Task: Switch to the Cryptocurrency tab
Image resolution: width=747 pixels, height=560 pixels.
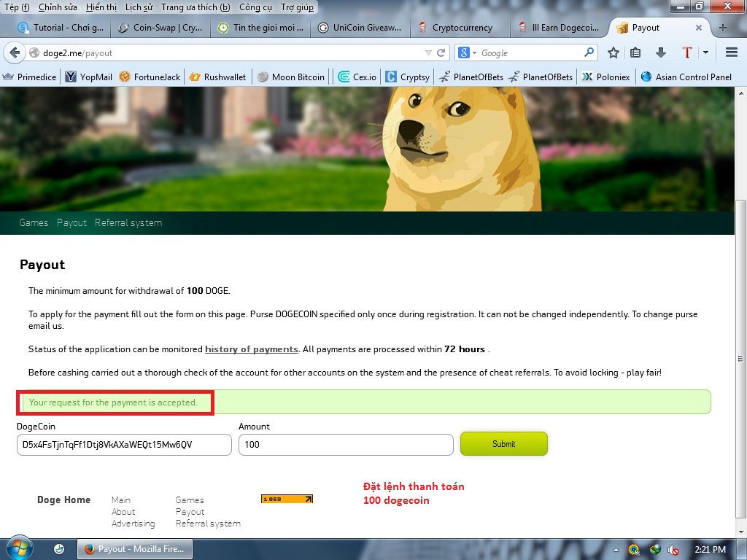Action: (461, 27)
